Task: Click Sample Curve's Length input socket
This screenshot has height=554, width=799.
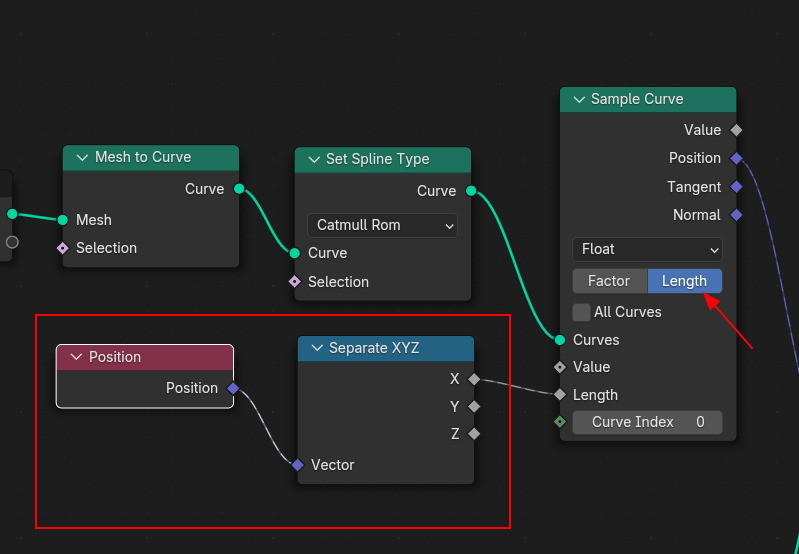Action: [560, 394]
